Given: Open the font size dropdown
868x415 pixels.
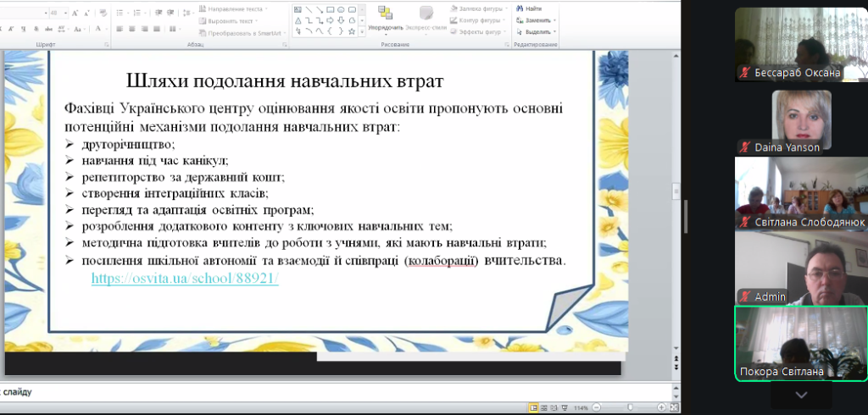Looking at the screenshot, I should click(64, 14).
